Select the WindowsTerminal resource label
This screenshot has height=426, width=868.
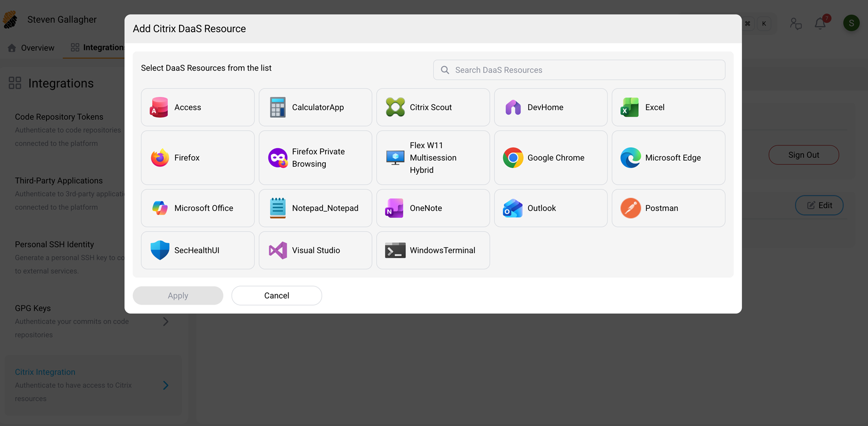(x=442, y=251)
